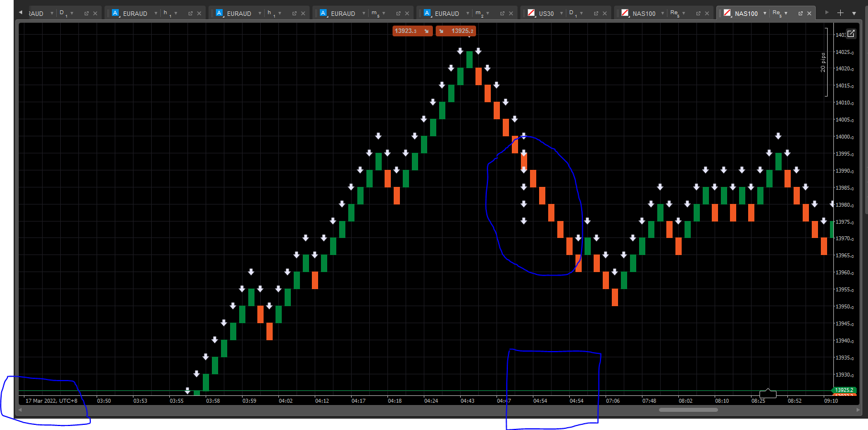Open the all-tabs list dropdown arrow

[x=854, y=13]
